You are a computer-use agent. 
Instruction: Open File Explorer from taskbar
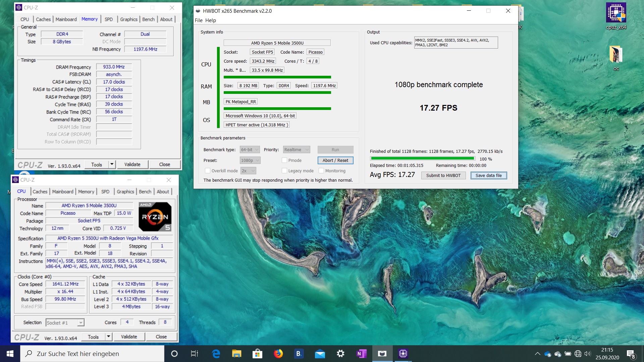click(x=237, y=354)
